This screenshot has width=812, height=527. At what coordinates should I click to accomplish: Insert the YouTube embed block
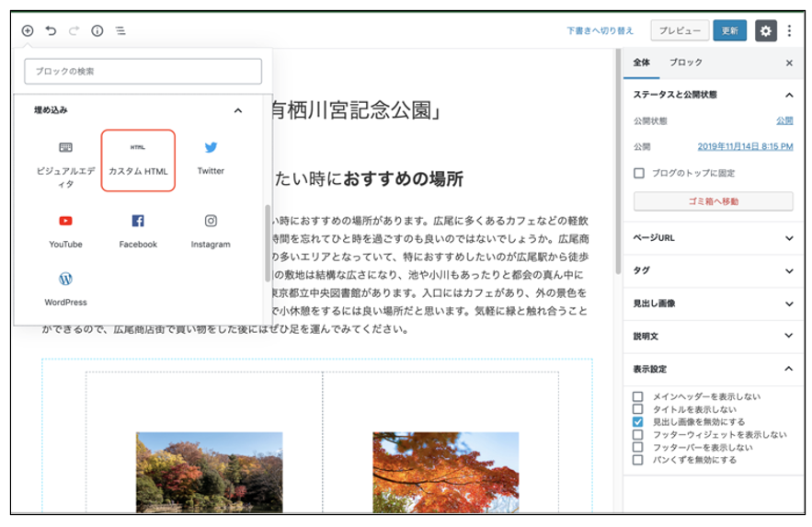tap(65, 232)
